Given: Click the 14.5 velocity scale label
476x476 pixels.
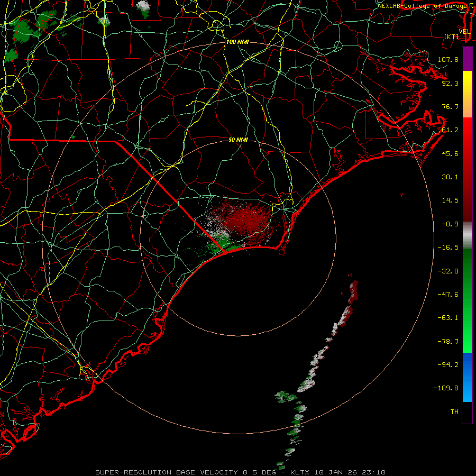Looking at the screenshot, I should 450,200.
